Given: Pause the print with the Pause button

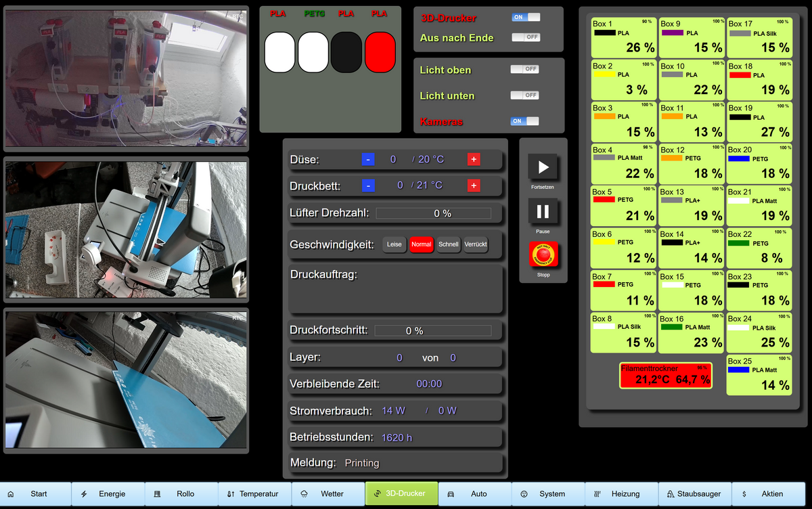Looking at the screenshot, I should 543,211.
